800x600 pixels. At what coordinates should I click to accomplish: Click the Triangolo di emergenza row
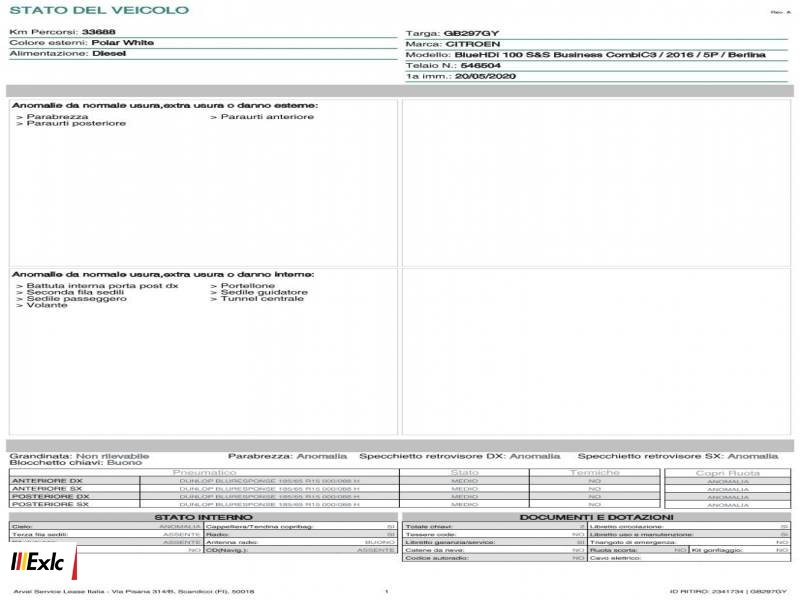click(689, 542)
